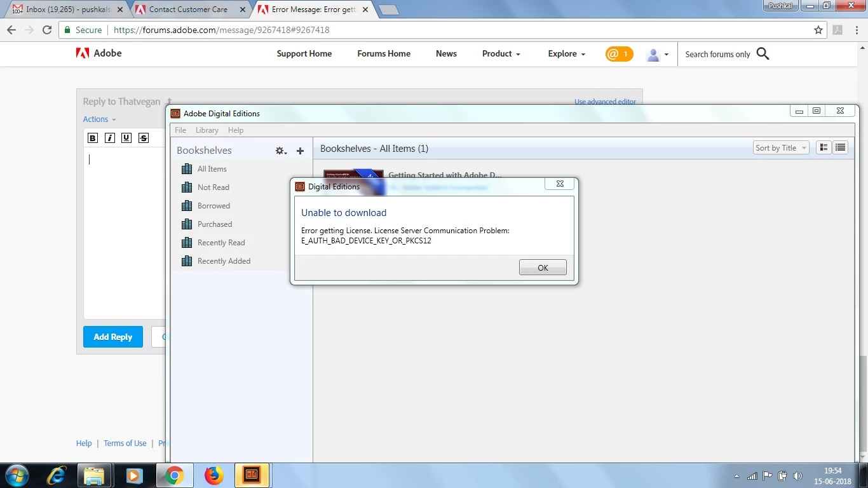The width and height of the screenshot is (868, 488).
Task: Open the media player taskbar icon
Action: coord(133,475)
